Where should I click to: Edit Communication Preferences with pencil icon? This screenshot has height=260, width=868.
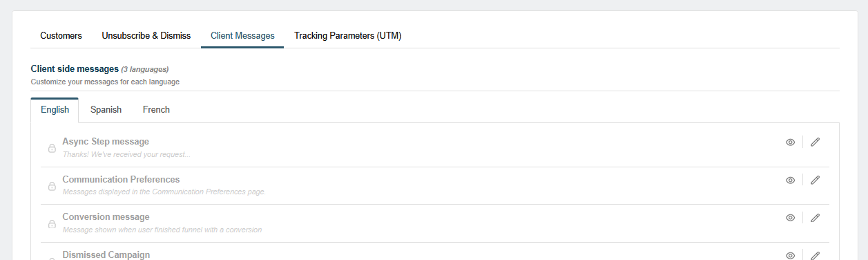pos(815,180)
